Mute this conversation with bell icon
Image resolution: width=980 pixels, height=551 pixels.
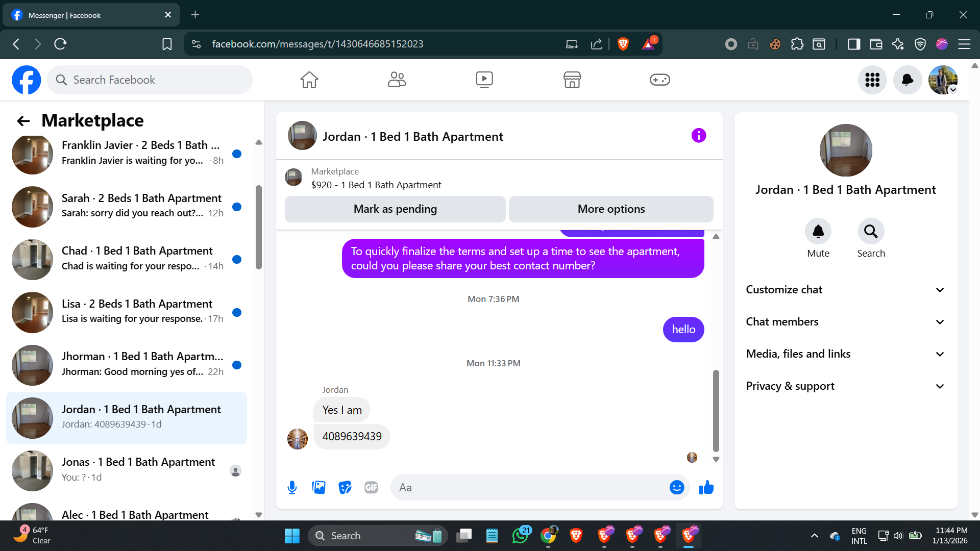818,232
